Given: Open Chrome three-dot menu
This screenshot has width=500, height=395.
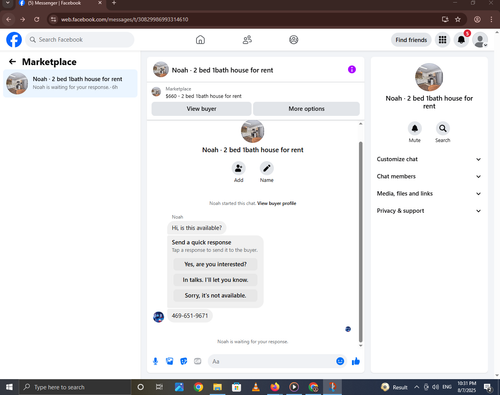Looking at the screenshot, I should 491,19.
